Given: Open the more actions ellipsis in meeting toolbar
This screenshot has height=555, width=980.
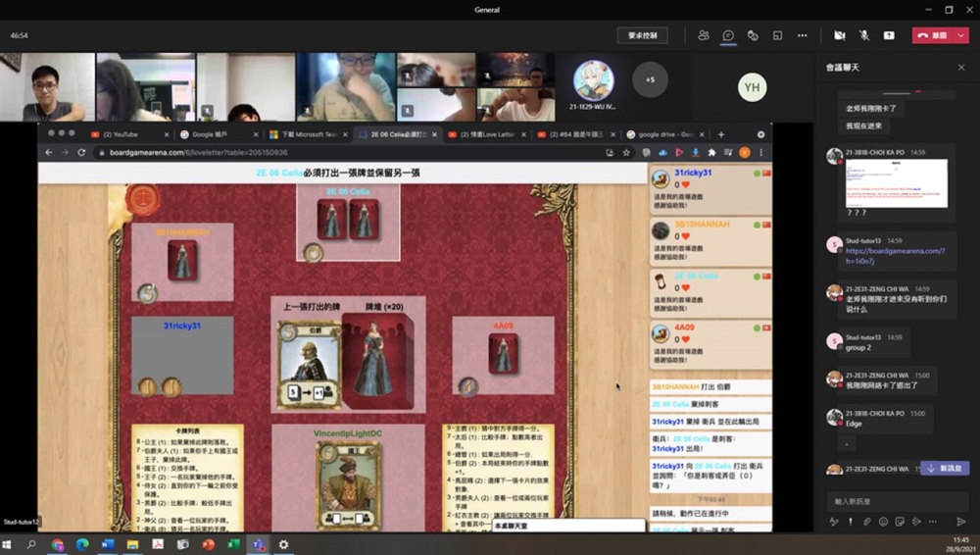Looking at the screenshot, I should click(802, 35).
